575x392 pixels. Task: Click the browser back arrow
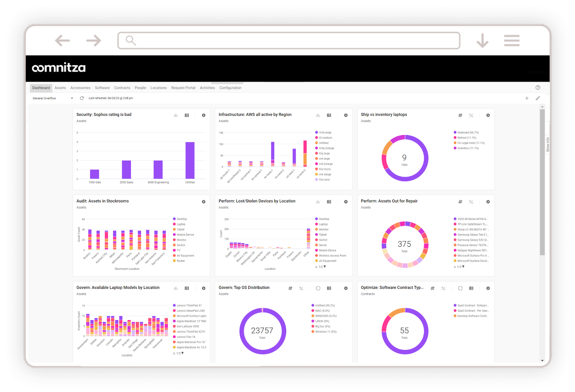click(x=63, y=41)
